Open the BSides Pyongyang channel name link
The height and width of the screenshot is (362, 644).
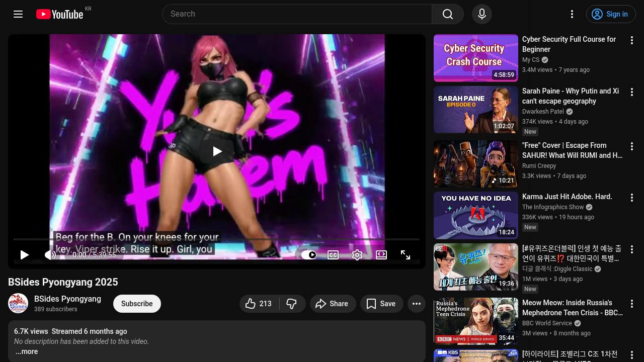(67, 299)
